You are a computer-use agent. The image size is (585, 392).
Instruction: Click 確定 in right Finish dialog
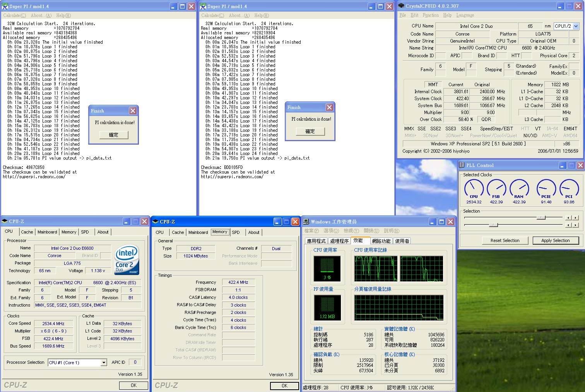click(310, 131)
